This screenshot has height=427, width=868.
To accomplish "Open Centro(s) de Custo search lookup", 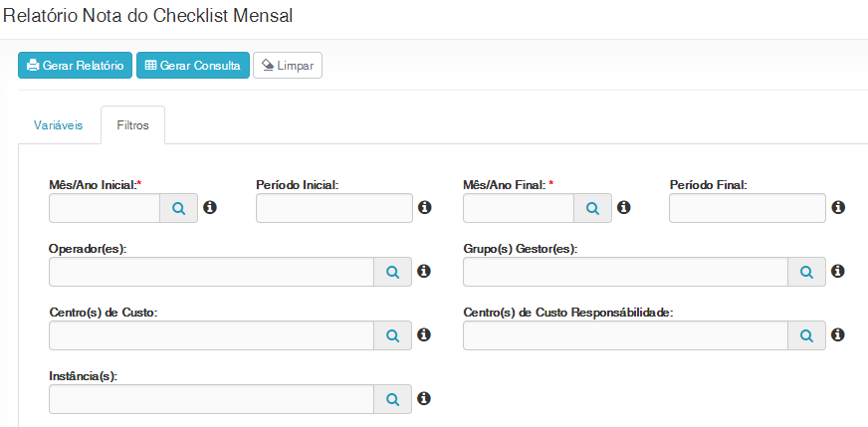I will [x=392, y=335].
